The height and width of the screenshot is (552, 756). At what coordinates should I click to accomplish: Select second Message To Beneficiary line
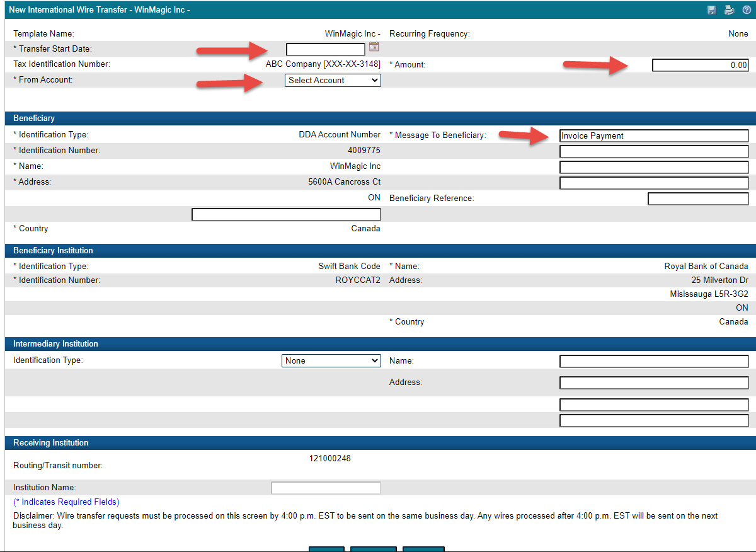(654, 151)
